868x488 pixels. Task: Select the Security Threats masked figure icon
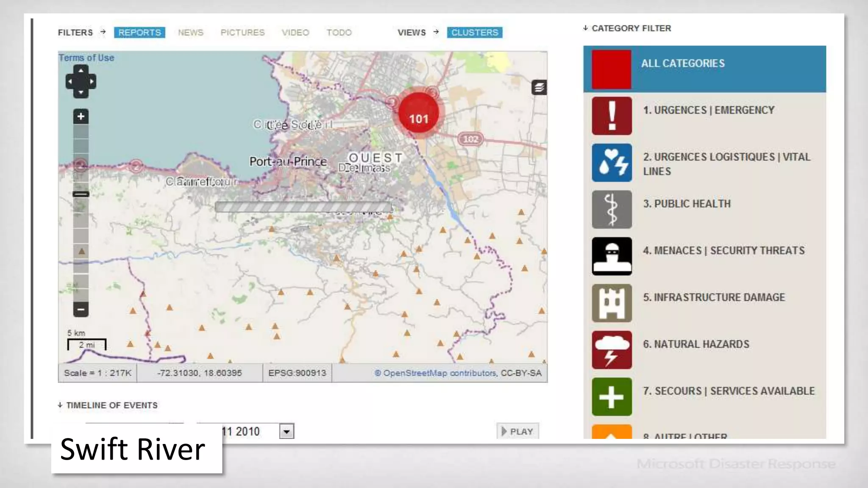click(612, 256)
